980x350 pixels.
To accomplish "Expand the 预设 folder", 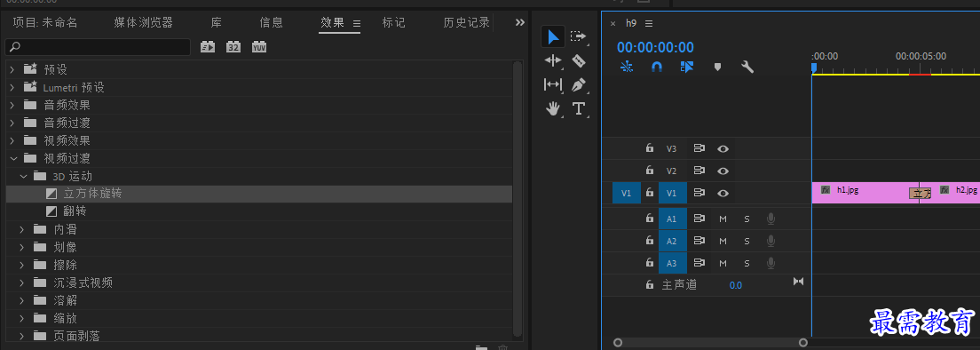I will point(12,69).
